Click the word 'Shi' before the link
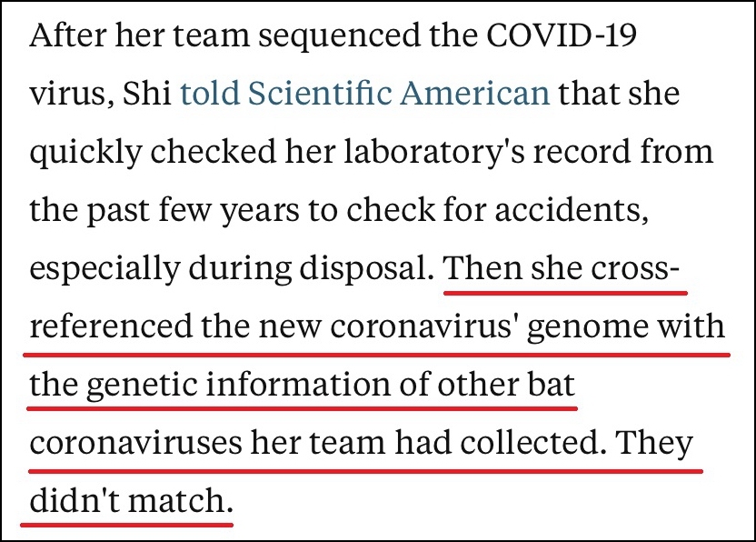Image resolution: width=756 pixels, height=542 pixels. coord(147,93)
